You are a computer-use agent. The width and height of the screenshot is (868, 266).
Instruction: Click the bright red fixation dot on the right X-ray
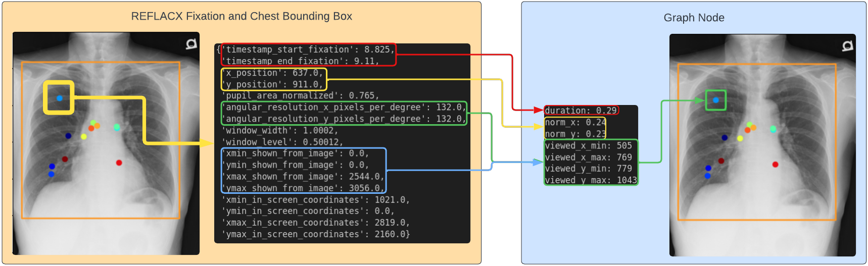775,165
